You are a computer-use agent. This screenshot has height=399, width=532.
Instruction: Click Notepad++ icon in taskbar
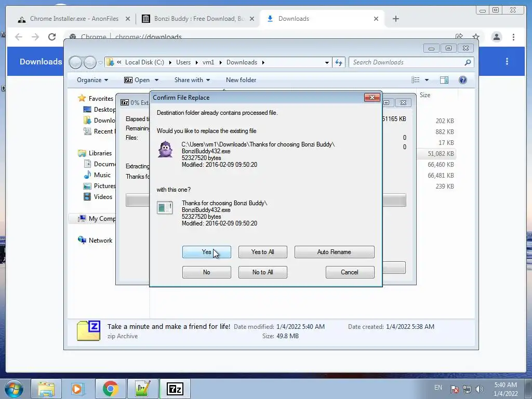143,389
